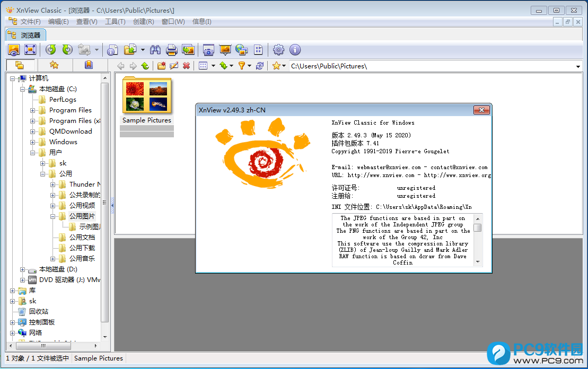Delete selected file red X icon
The height and width of the screenshot is (369, 588).
pyautogui.click(x=186, y=66)
